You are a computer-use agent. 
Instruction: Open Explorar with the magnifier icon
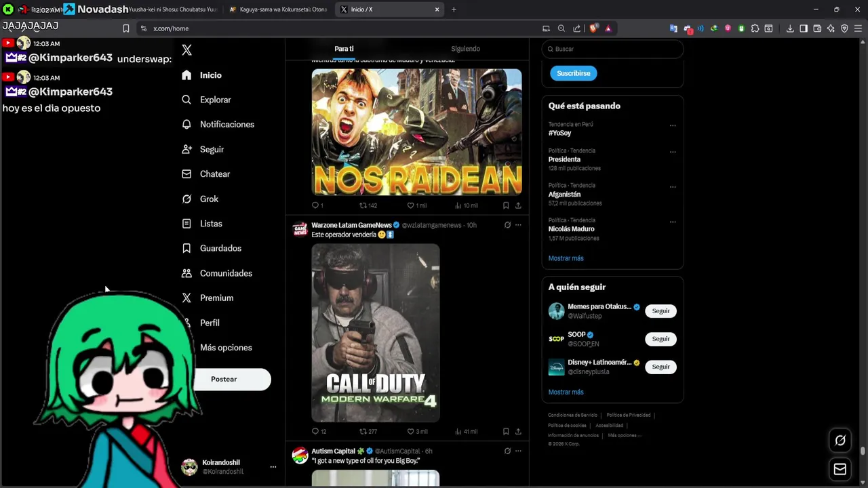pos(186,100)
